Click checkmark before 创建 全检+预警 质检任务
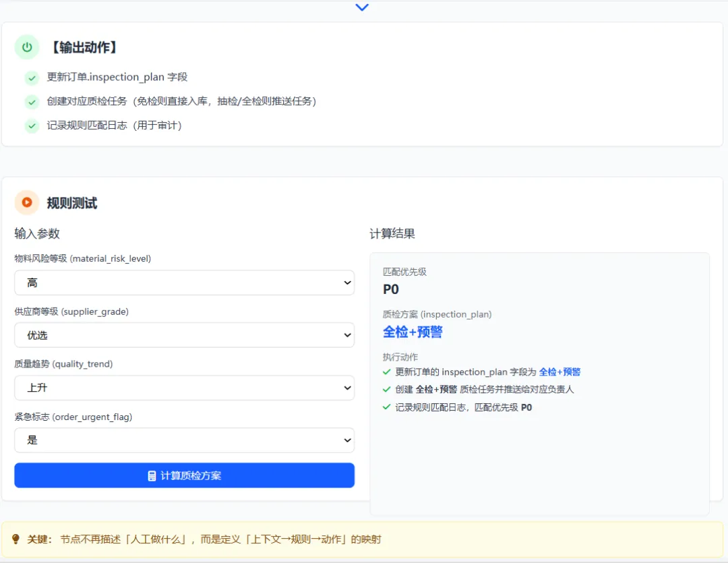The height and width of the screenshot is (563, 728). click(386, 389)
